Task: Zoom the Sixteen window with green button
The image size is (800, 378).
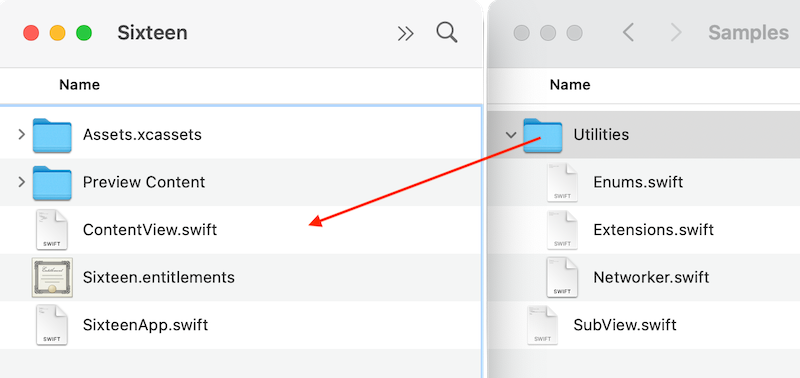Action: click(84, 33)
